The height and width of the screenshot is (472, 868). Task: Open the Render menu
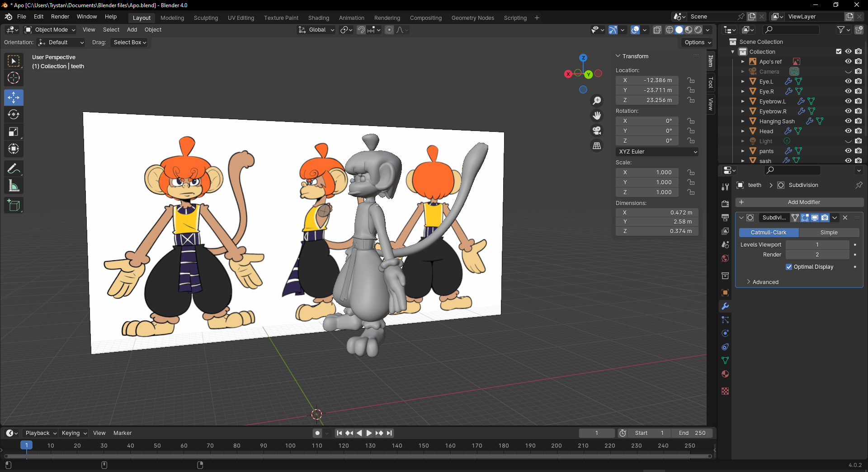tap(60, 17)
